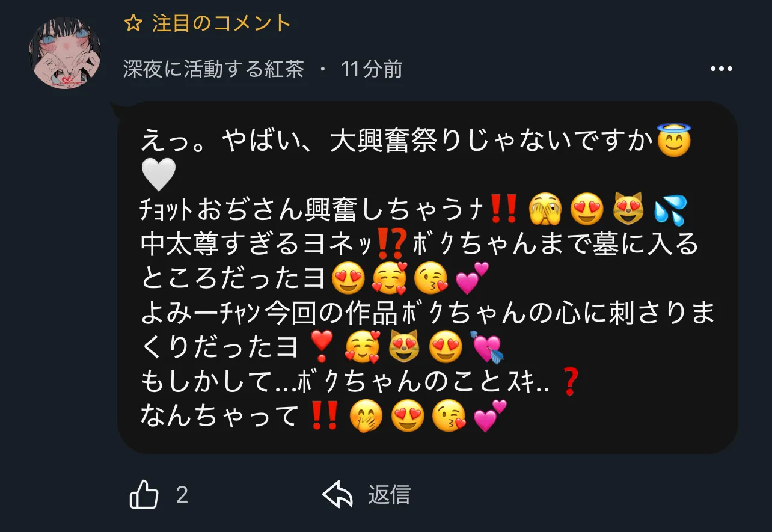This screenshot has height=532, width=772.
Task: Open the three-dot more options menu
Action: point(721,69)
